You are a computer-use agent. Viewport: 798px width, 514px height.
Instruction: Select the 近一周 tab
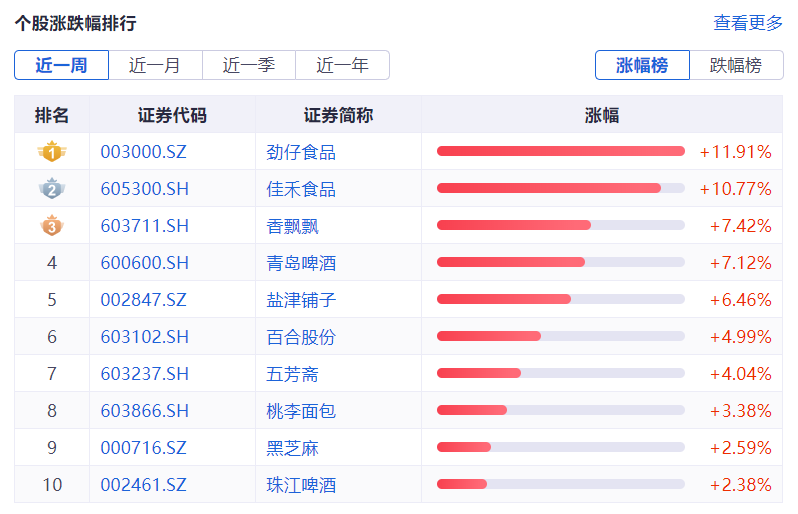(61, 65)
